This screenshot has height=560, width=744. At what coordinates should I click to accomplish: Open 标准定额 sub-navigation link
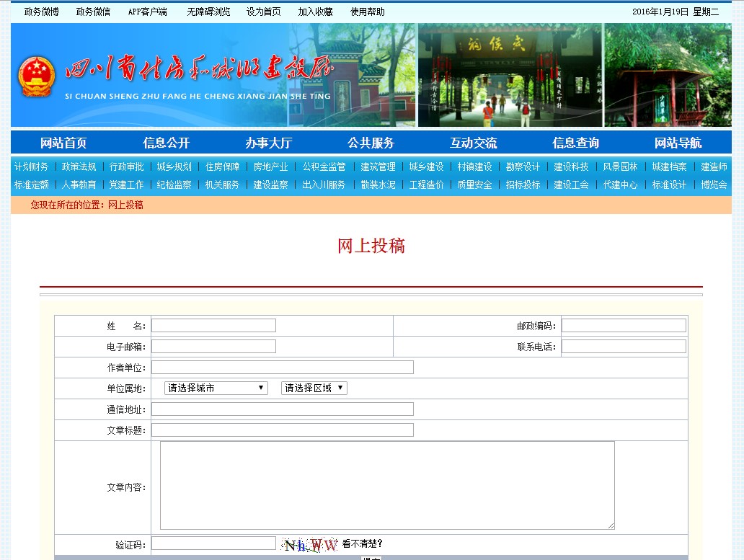click(x=31, y=185)
